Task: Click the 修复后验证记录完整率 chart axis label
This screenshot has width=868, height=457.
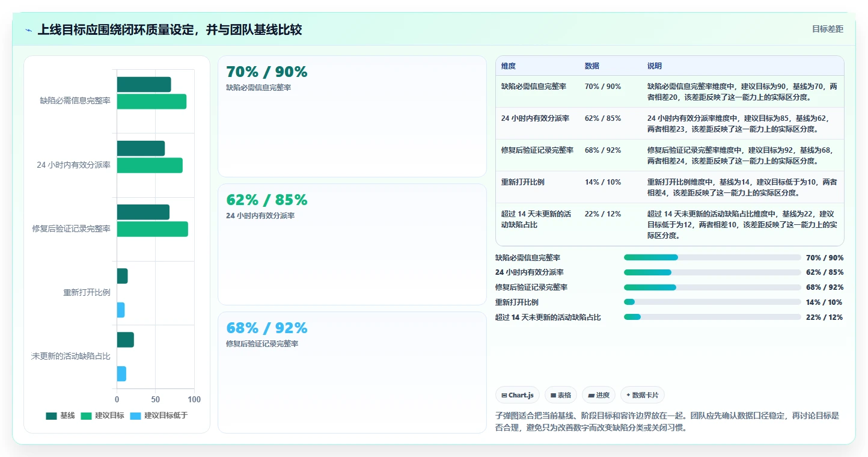Action: pyautogui.click(x=72, y=228)
